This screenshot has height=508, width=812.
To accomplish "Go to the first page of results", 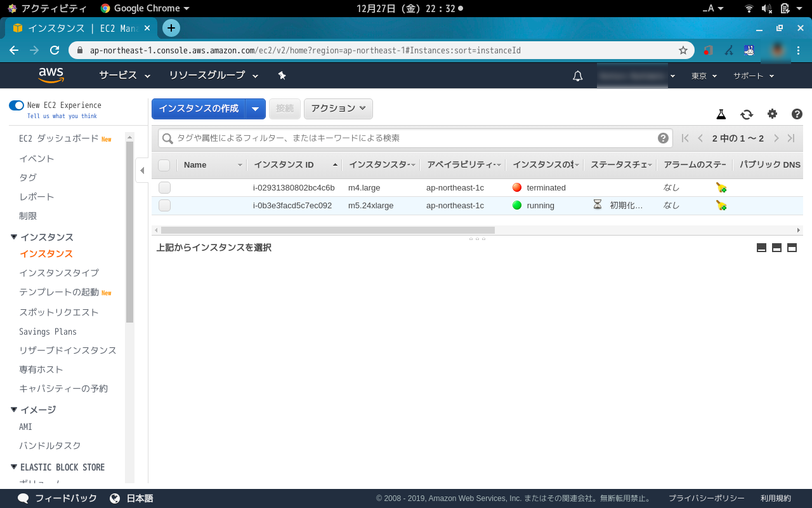I will tap(685, 138).
